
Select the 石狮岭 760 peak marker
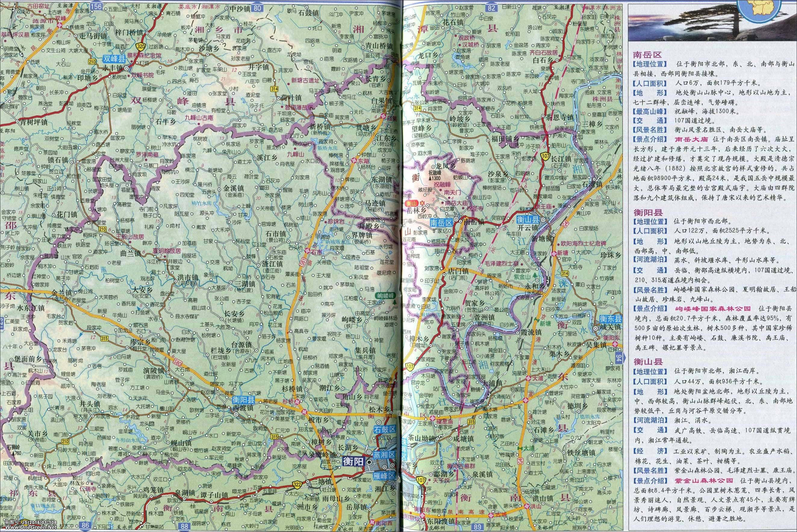pos(13,453)
